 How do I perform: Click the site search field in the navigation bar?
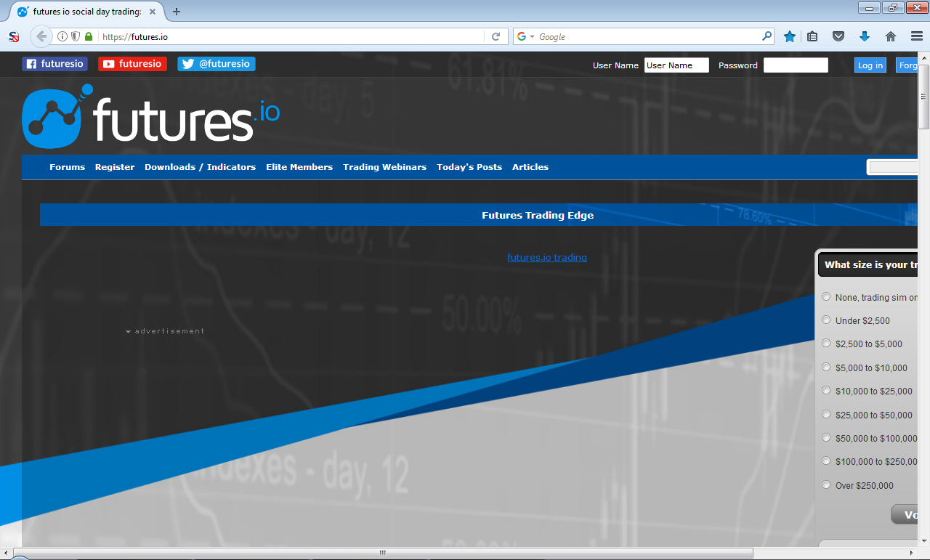point(894,167)
